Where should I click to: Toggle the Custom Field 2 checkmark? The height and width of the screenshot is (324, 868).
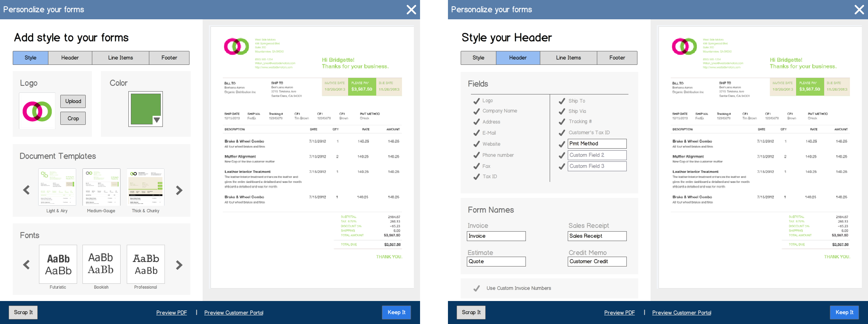point(562,155)
